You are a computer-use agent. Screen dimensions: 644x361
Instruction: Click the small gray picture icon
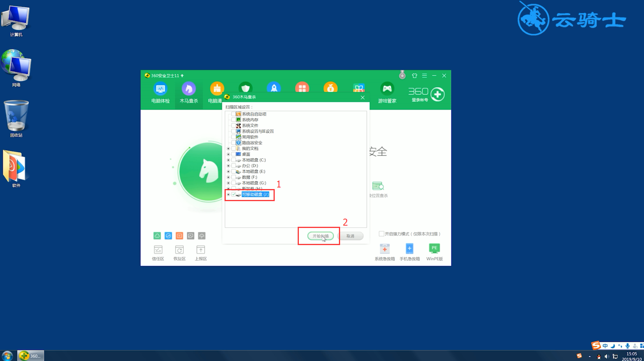coord(191,236)
